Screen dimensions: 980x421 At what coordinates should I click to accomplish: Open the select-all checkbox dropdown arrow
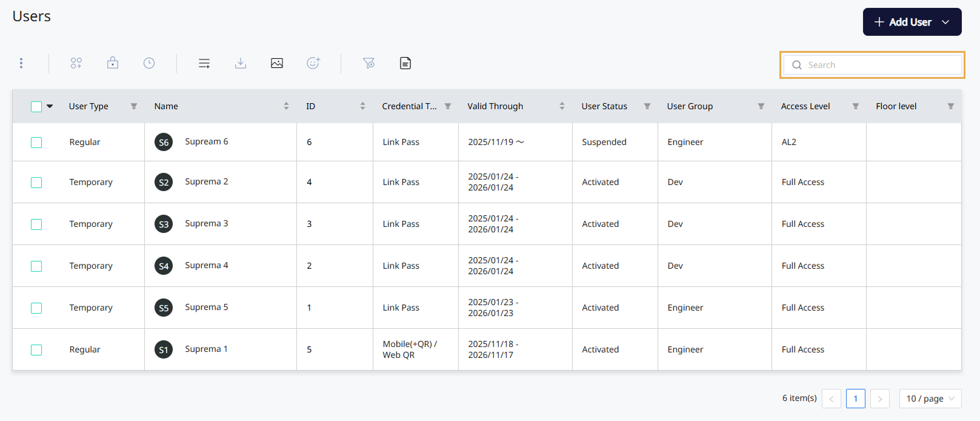click(50, 106)
